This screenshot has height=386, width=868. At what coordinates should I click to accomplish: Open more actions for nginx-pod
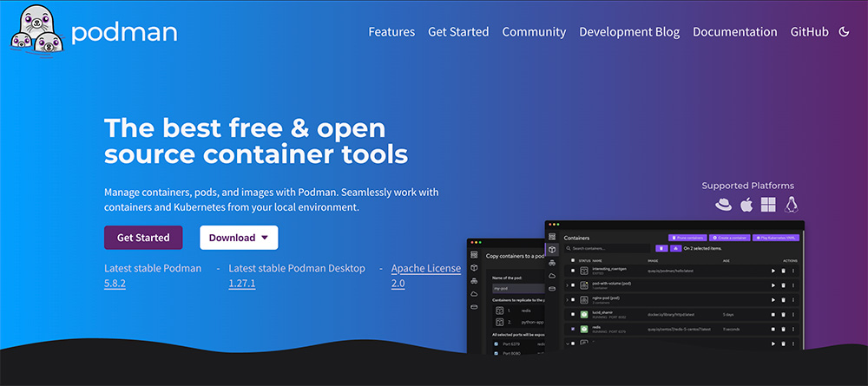click(x=793, y=300)
